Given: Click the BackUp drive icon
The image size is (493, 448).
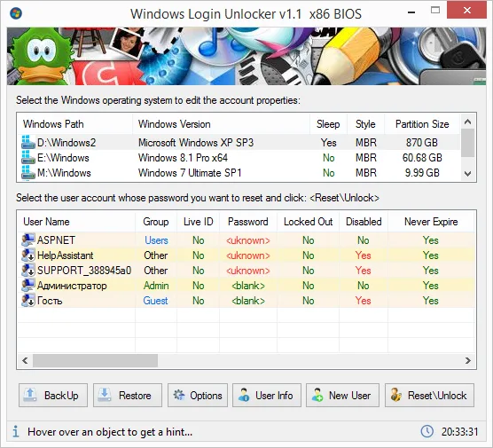Looking at the screenshot, I should pyautogui.click(x=30, y=395).
